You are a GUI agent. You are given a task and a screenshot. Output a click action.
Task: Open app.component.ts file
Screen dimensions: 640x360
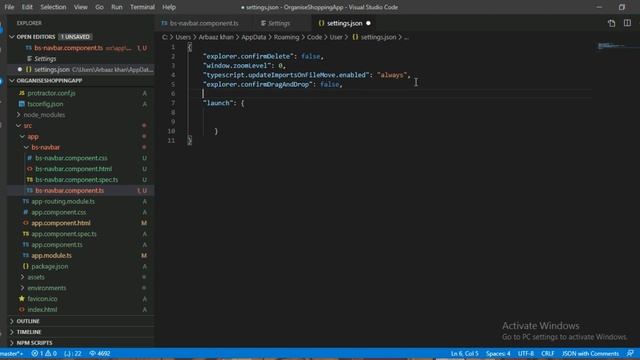point(57,244)
